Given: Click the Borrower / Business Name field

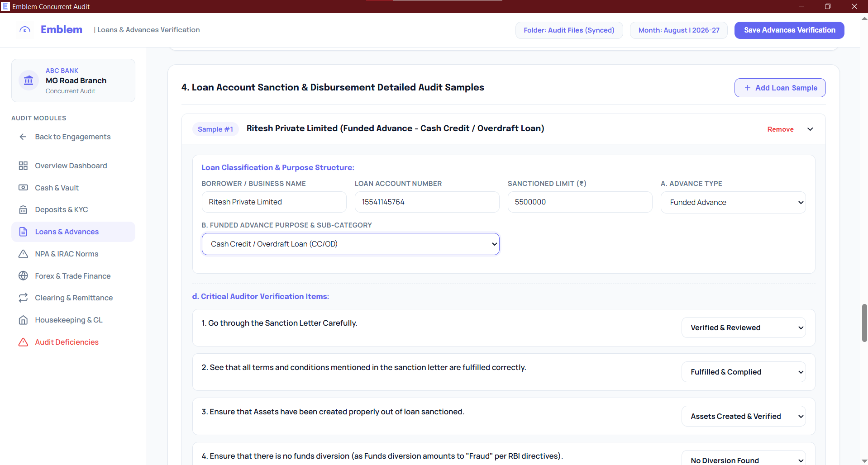Looking at the screenshot, I should click(x=274, y=202).
